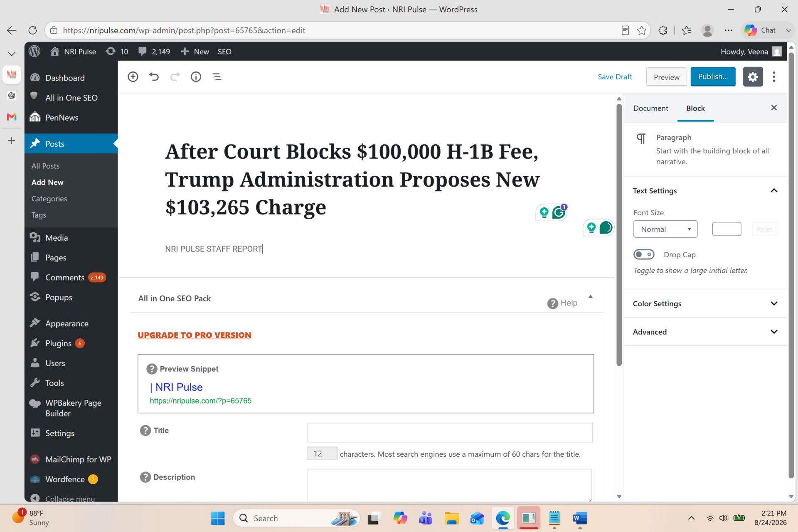
Task: Open browser extensions puzzle icon
Action: click(663, 30)
